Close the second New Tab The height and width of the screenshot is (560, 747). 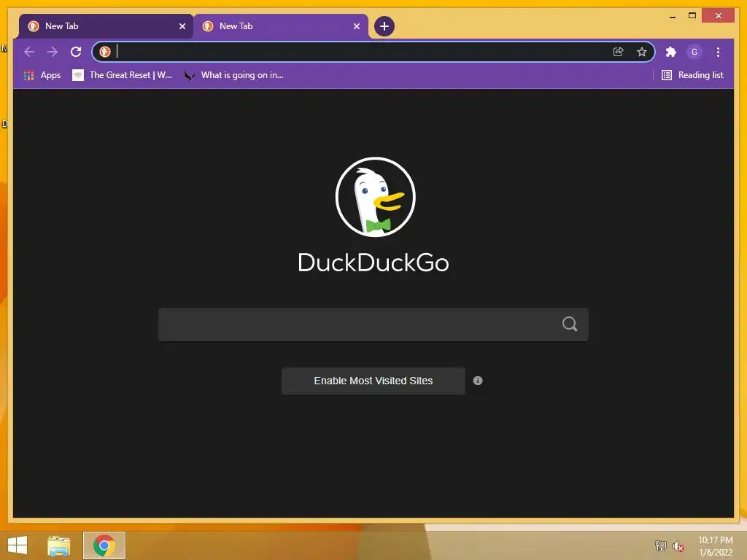[x=356, y=26]
